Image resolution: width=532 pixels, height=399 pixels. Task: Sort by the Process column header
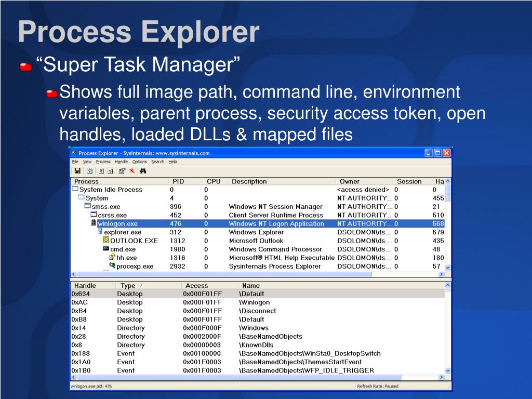pyautogui.click(x=119, y=181)
